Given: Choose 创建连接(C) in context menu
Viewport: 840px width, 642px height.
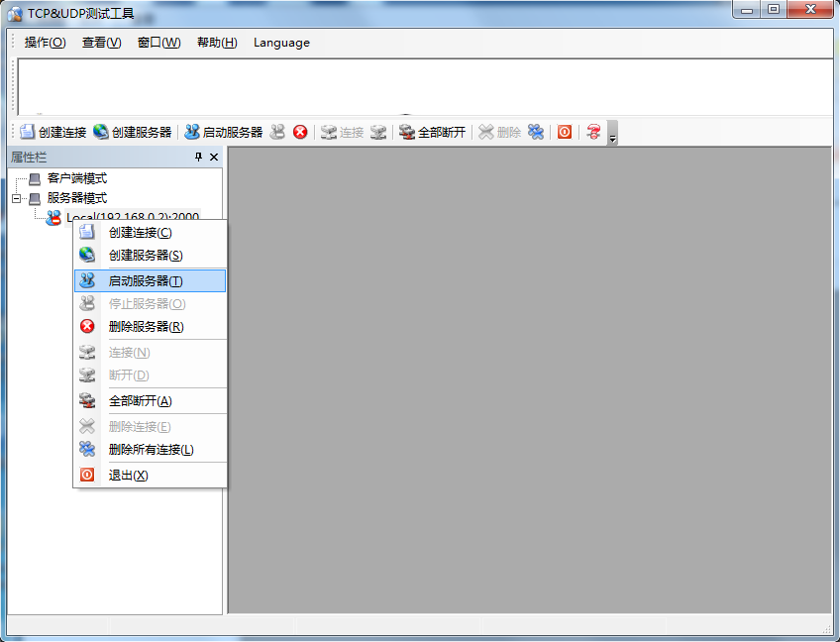Looking at the screenshot, I should 150,233.
